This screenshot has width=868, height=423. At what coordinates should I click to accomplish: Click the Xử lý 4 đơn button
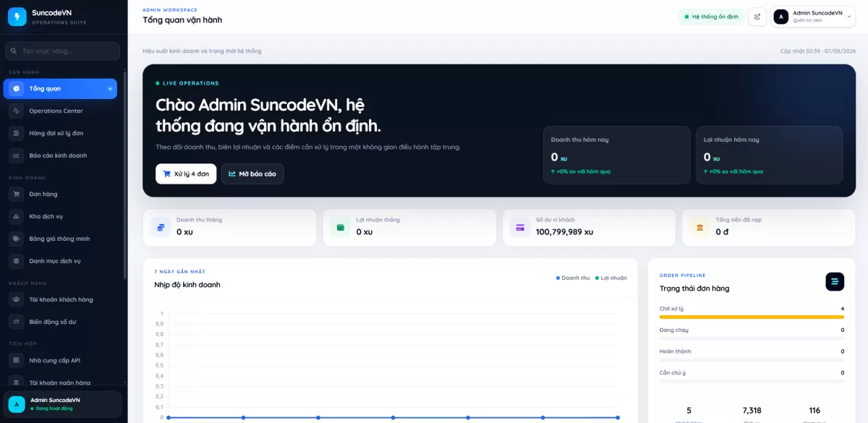[x=186, y=174]
